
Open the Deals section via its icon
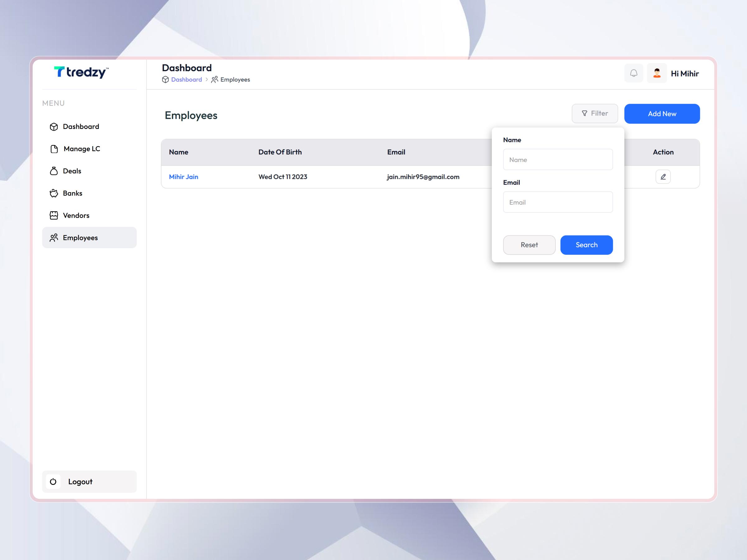[54, 171]
